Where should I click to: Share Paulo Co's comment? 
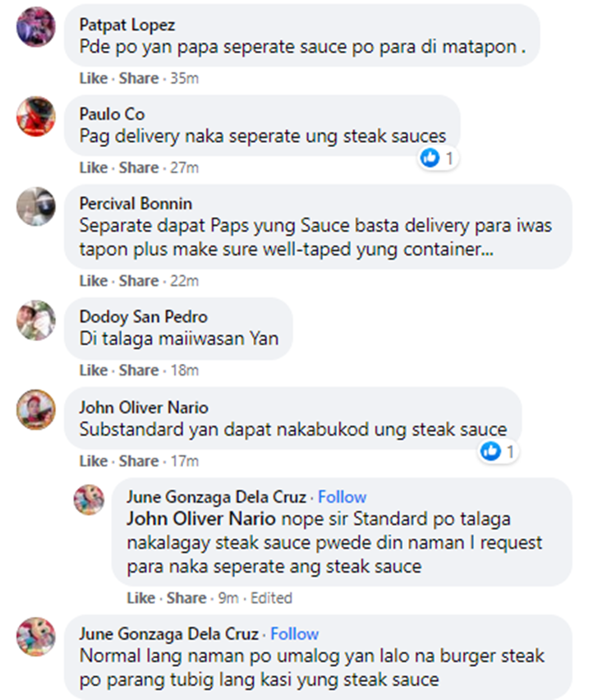139,168
